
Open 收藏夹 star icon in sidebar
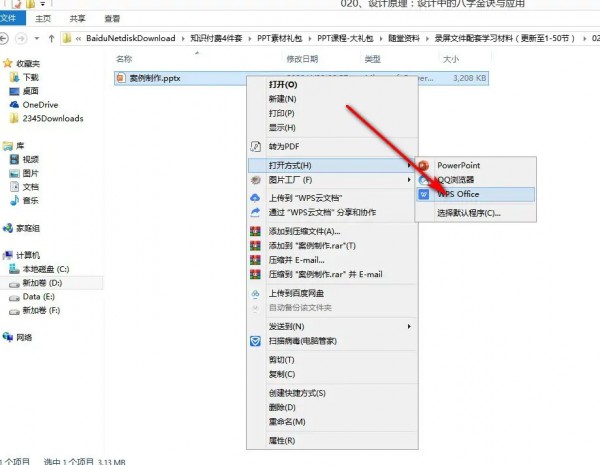[x=7, y=63]
